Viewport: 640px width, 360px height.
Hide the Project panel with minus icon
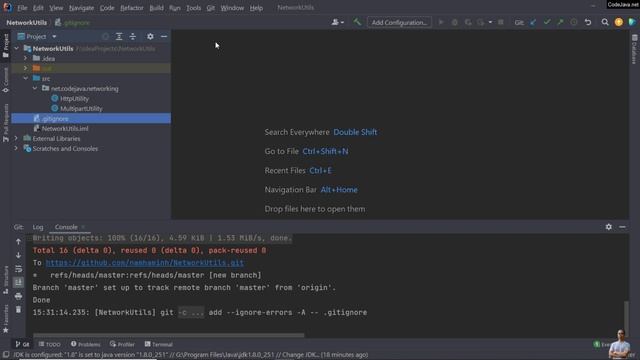[x=164, y=37]
